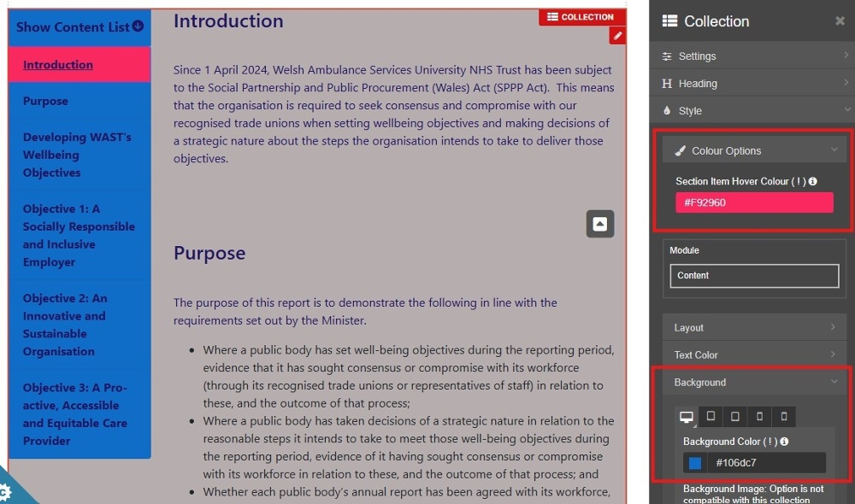
Task: Click the red pencil edit icon
Action: click(x=617, y=36)
